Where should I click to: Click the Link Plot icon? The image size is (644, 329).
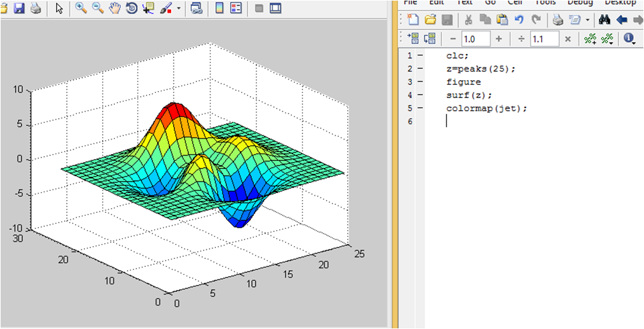pyautogui.click(x=197, y=8)
